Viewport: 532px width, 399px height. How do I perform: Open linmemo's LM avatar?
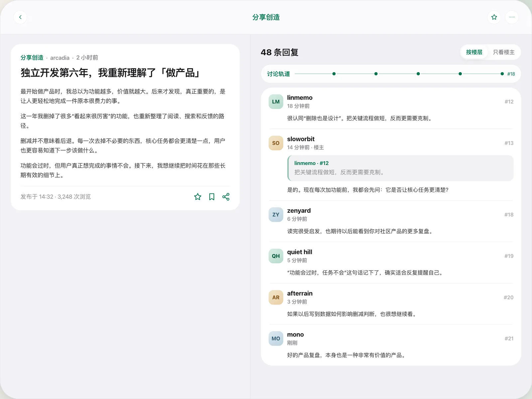(x=276, y=102)
